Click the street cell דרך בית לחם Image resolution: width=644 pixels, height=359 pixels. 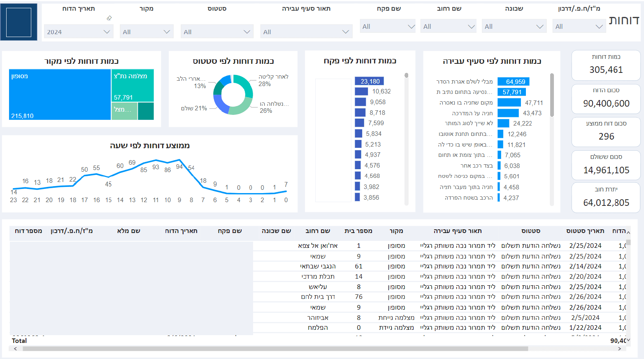(x=318, y=297)
